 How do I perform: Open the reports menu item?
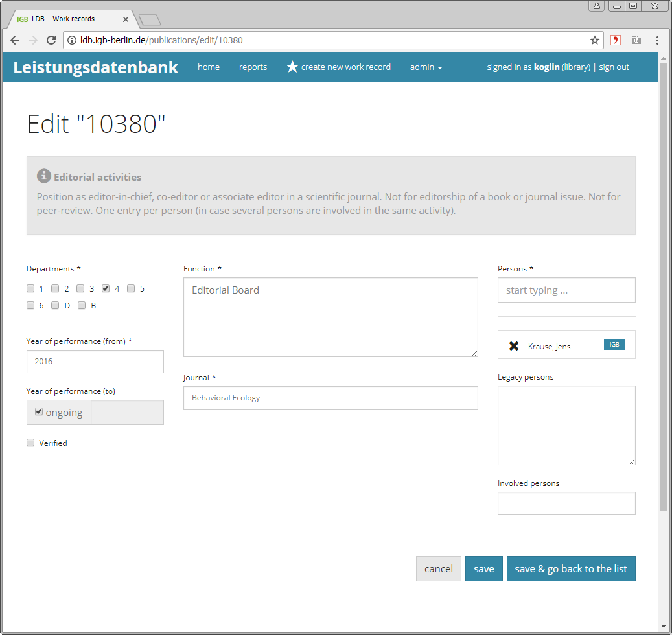253,67
